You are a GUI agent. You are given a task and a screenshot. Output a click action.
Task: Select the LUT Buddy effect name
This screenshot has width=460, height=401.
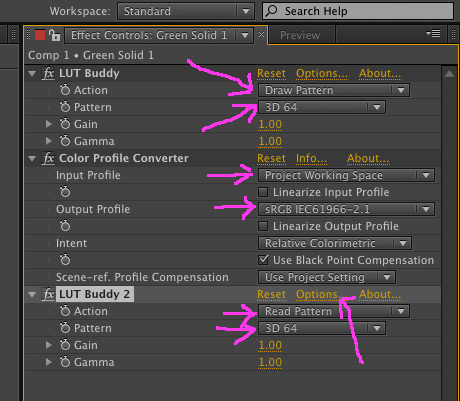click(89, 73)
